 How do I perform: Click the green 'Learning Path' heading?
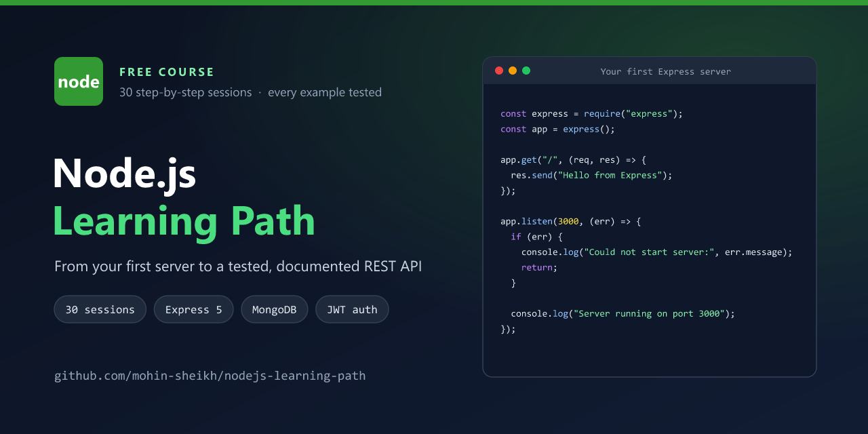pyautogui.click(x=184, y=221)
